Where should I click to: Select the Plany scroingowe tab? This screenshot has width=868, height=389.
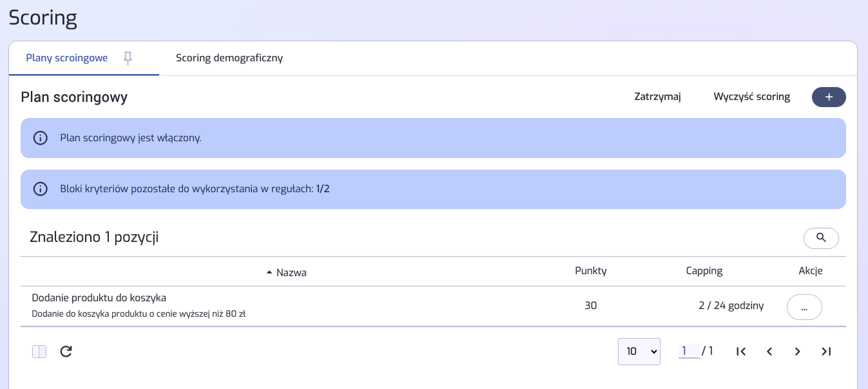[x=66, y=58]
